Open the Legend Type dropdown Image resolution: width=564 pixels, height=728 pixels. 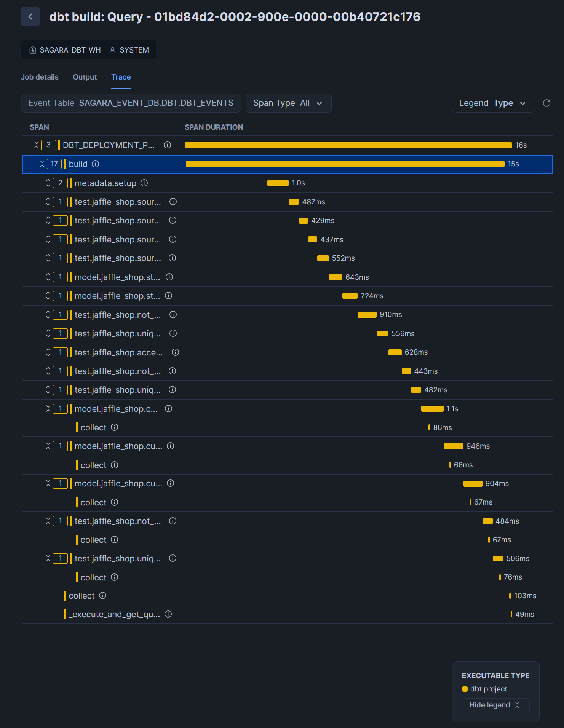tap(493, 103)
